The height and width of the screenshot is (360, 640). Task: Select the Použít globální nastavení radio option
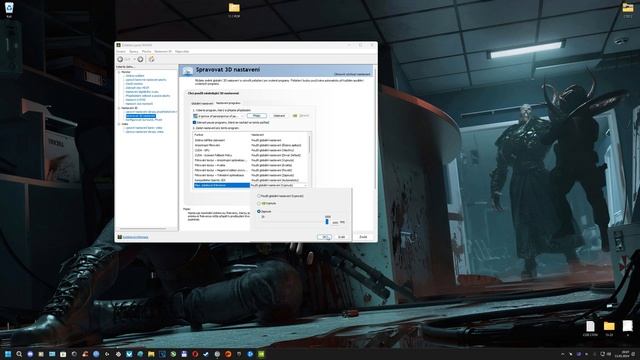click(258, 196)
